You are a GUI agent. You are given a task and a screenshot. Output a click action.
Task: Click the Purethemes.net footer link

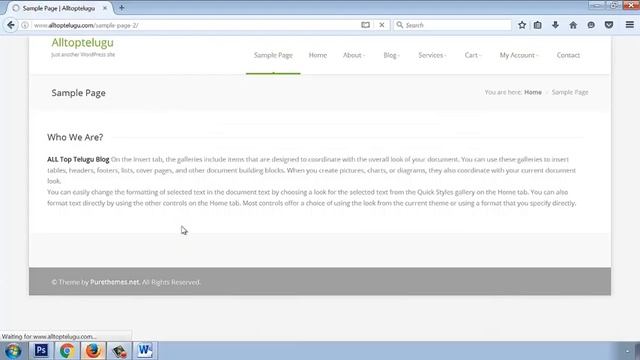pyautogui.click(x=115, y=282)
